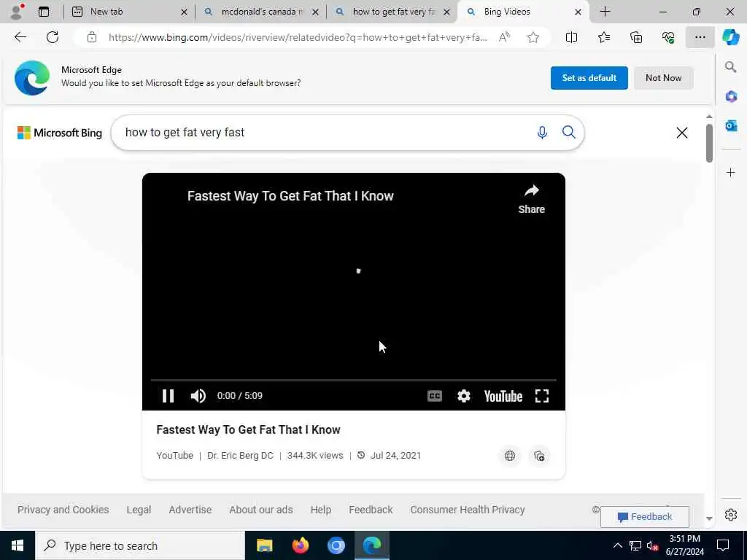This screenshot has width=747, height=560.
Task: Click the Dr. Eric Berg DC channel text
Action: 240,456
